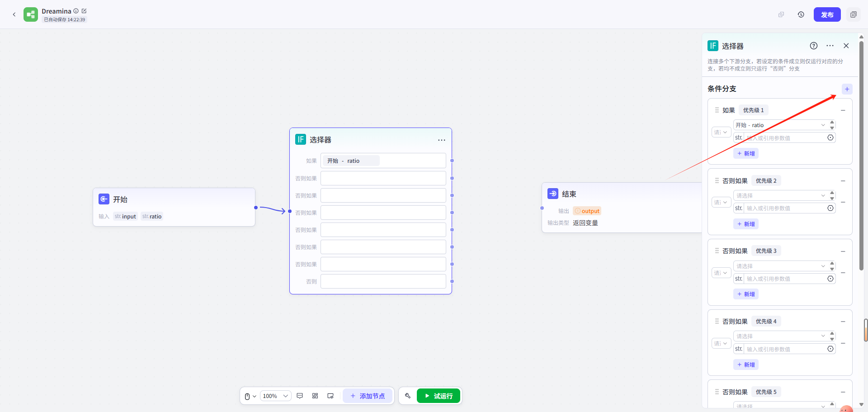Add a new branch under 条件分支
Viewport: 868px width, 412px height.
(x=847, y=89)
